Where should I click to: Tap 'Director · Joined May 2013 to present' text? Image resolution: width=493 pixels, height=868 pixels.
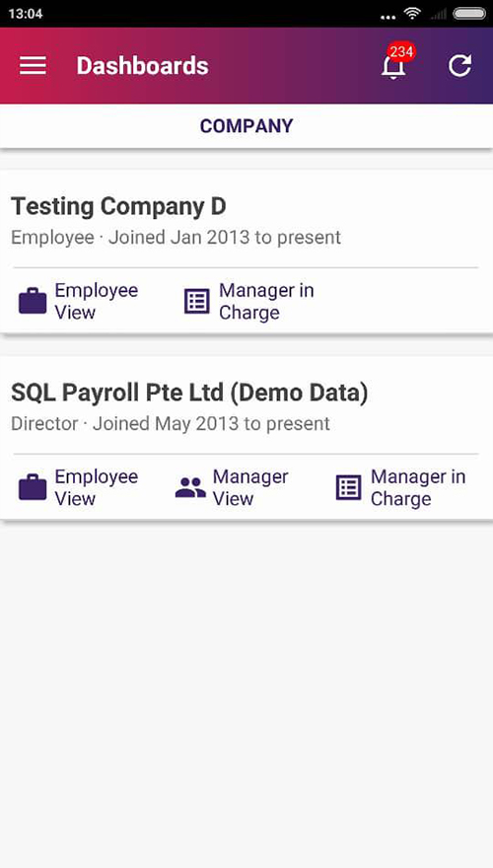pyautogui.click(x=171, y=423)
